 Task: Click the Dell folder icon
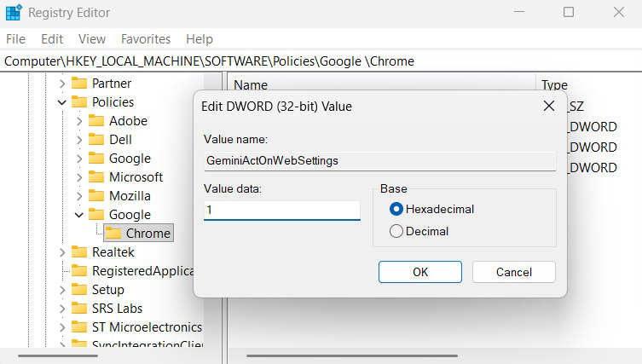[x=96, y=139]
